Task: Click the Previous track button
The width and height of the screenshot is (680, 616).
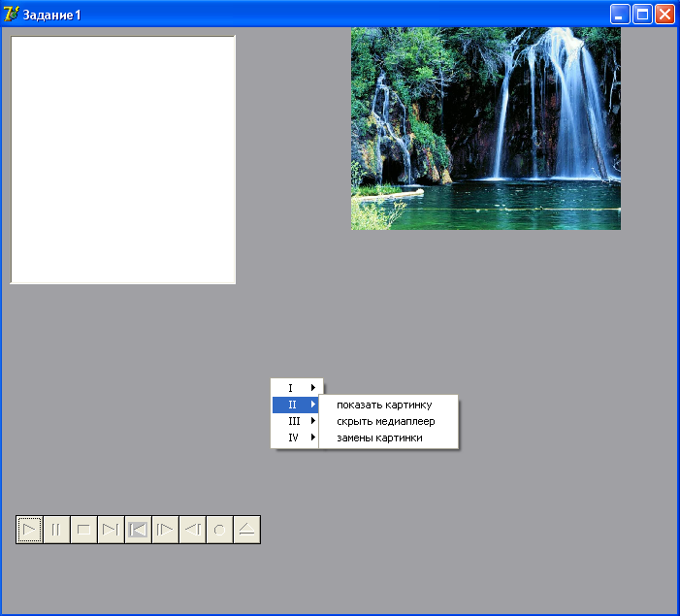Action: tap(138, 530)
